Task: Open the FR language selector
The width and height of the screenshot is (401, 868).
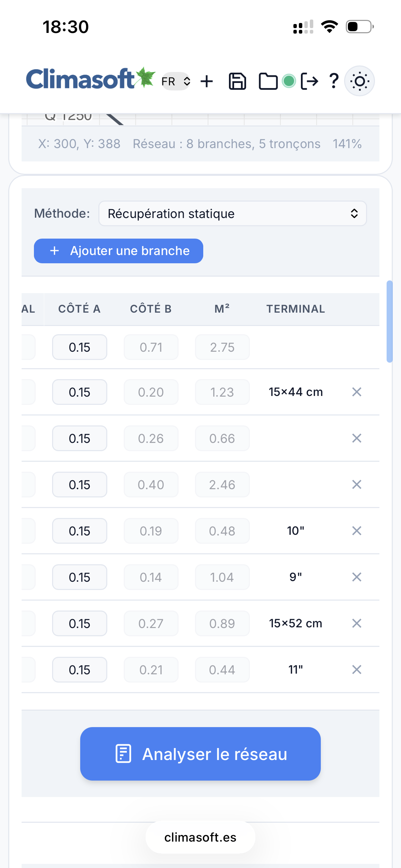Action: 176,81
